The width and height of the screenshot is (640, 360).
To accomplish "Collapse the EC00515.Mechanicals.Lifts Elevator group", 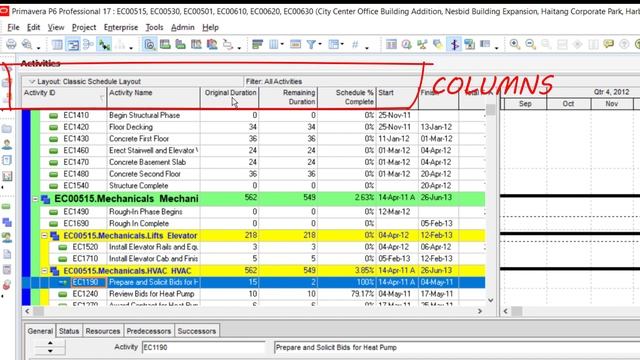I will 44,236.
